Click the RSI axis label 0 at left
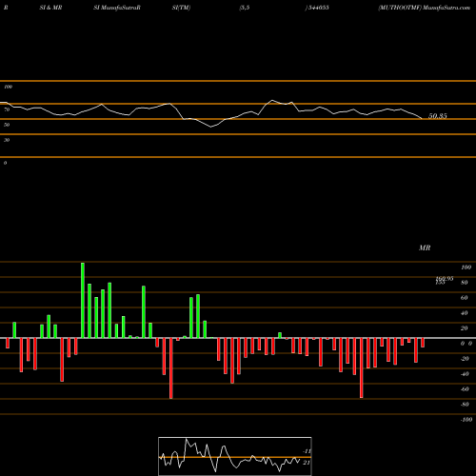This screenshot has height=476, width=476. [x=5, y=163]
